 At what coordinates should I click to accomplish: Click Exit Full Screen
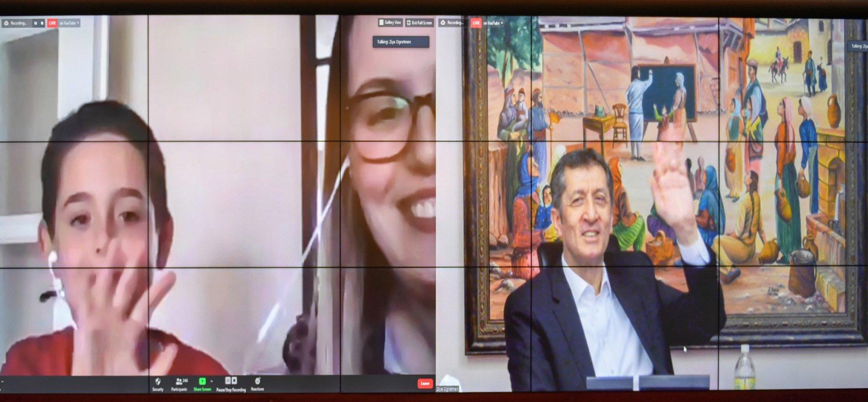(419, 22)
